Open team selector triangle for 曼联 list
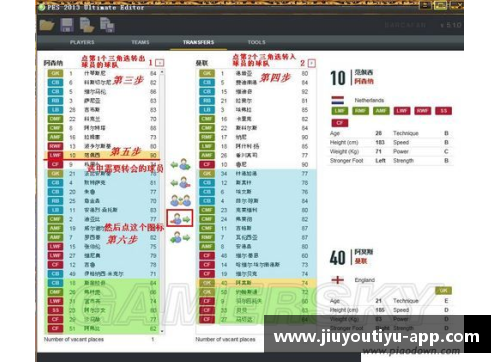 (312, 63)
